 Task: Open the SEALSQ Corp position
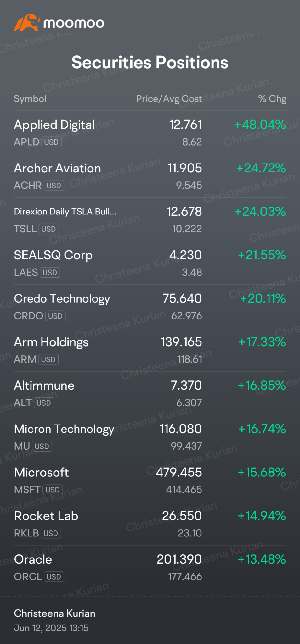pos(53,255)
